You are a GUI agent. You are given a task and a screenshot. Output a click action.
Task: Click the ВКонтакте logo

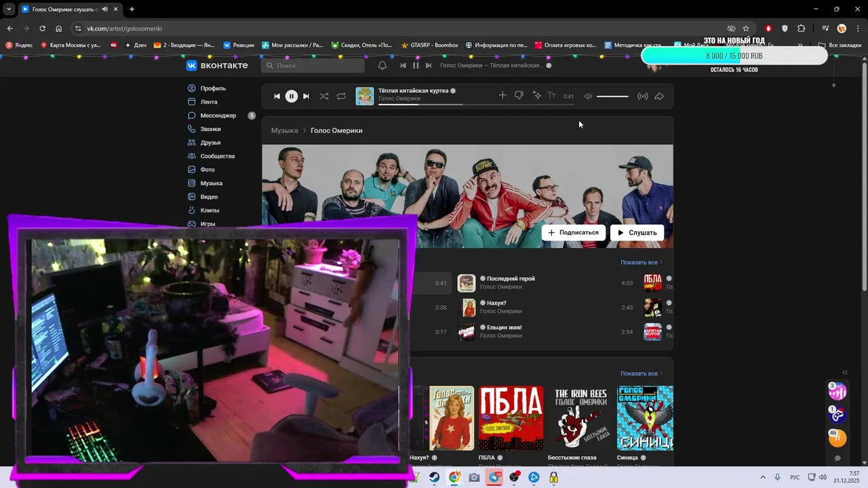pyautogui.click(x=217, y=65)
